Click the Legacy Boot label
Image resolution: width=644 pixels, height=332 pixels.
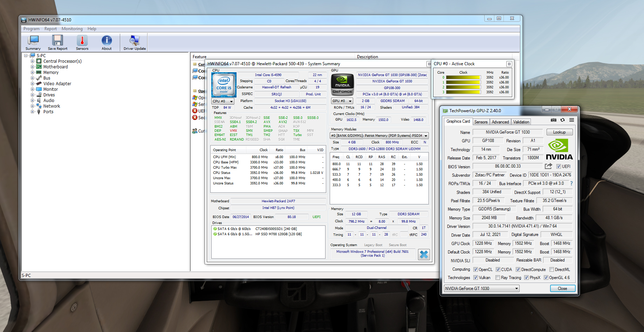click(x=373, y=245)
